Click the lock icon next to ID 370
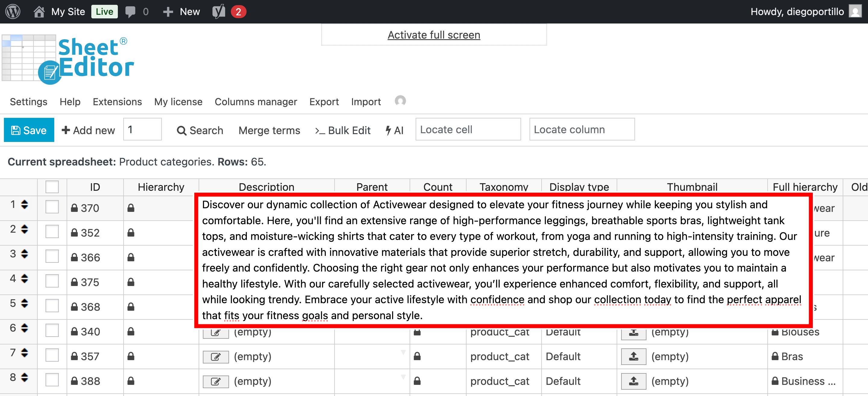868x396 pixels. pos(74,208)
